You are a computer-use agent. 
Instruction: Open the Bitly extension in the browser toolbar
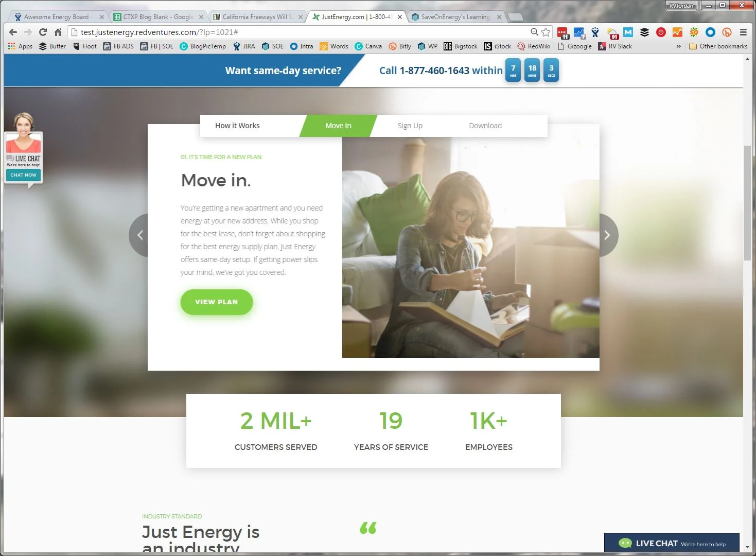click(727, 32)
